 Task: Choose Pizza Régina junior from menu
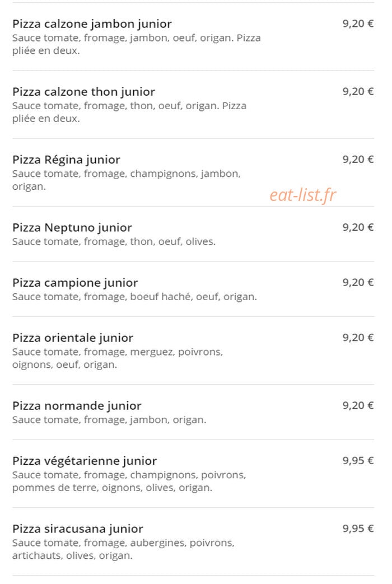tap(66, 160)
